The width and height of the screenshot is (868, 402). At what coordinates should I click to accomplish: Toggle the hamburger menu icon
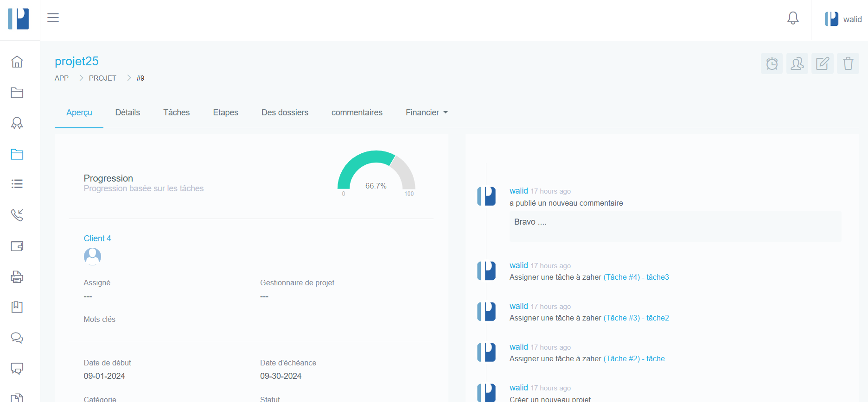53,18
